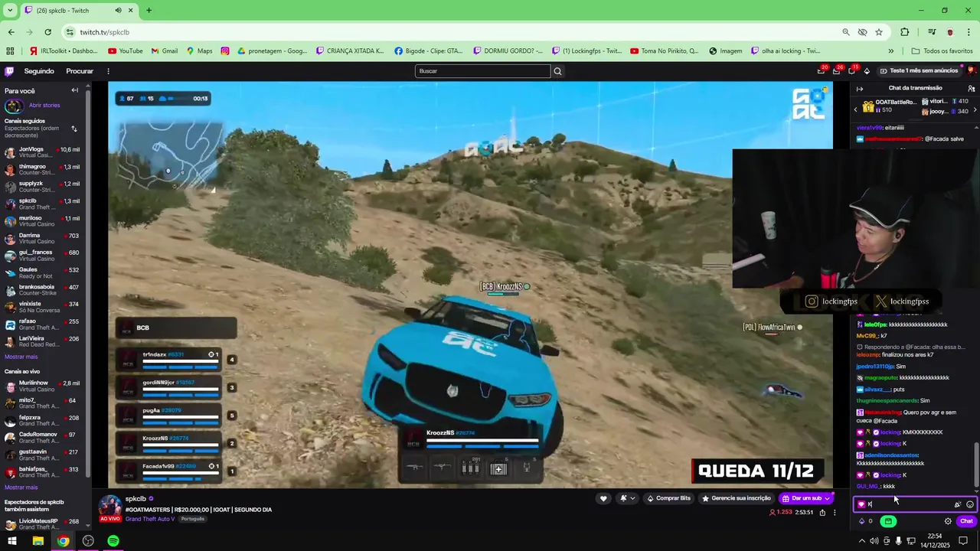Open the Maps bookmark

point(199,51)
